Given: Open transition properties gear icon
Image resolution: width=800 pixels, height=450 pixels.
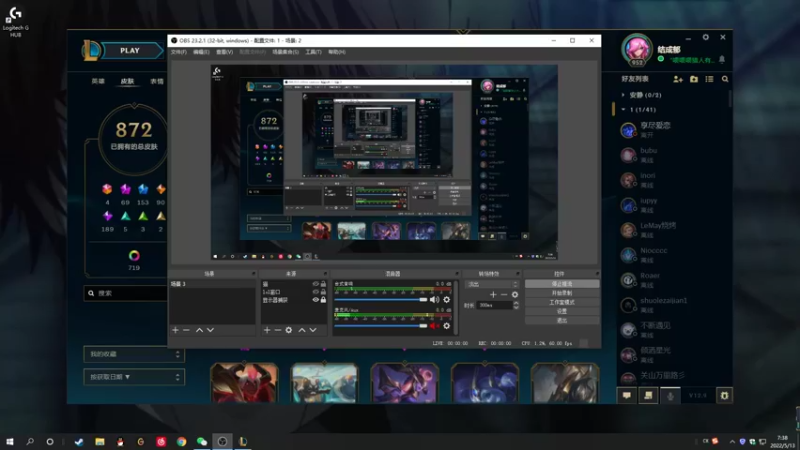Looking at the screenshot, I should (x=515, y=294).
